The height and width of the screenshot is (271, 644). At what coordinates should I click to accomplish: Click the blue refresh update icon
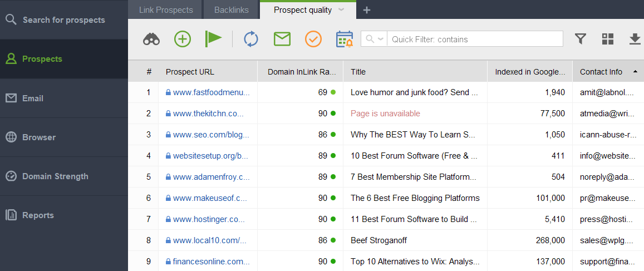251,40
